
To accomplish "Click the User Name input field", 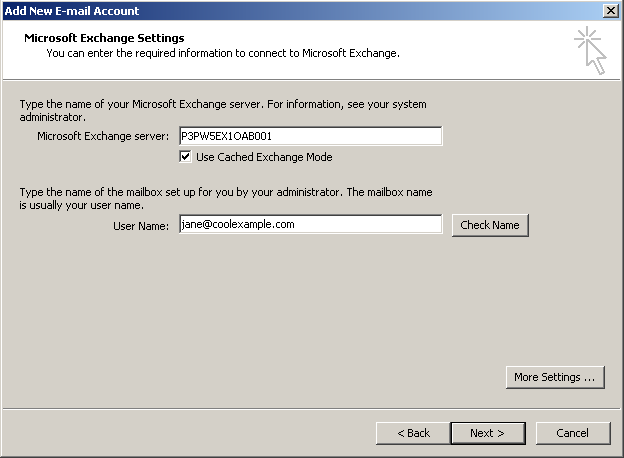I will point(310,224).
